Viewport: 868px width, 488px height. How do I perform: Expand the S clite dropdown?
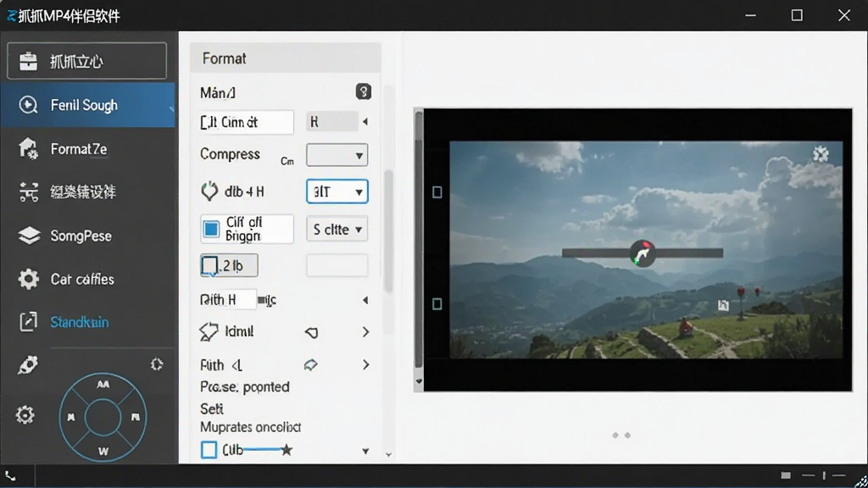(337, 229)
